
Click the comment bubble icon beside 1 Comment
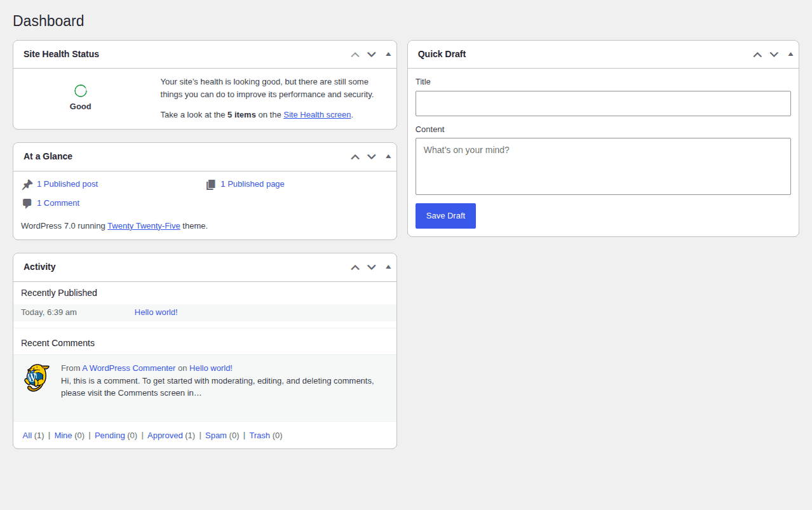(27, 204)
